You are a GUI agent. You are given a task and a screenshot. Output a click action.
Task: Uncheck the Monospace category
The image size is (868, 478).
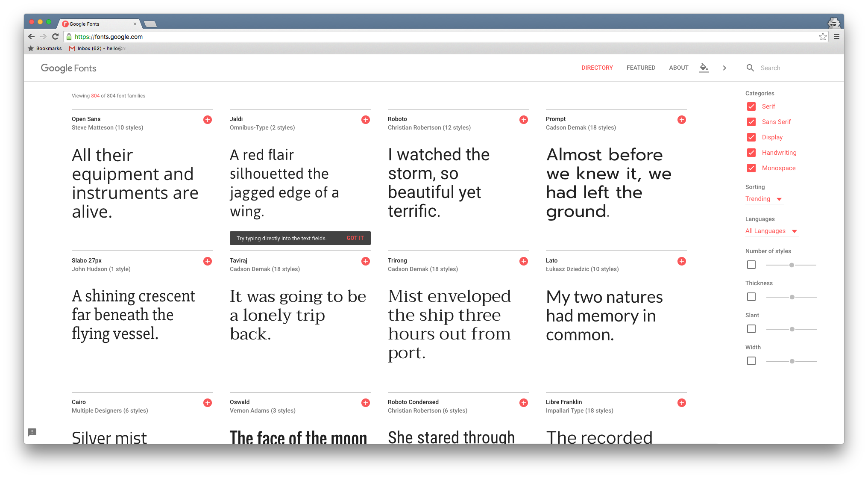coord(751,168)
